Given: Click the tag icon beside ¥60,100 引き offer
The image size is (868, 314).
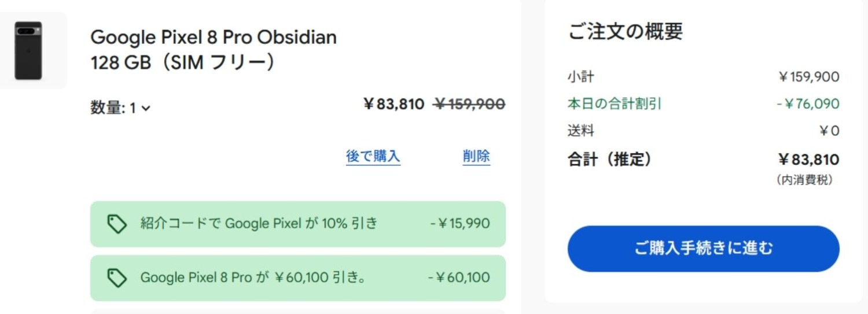Looking at the screenshot, I should point(117,278).
